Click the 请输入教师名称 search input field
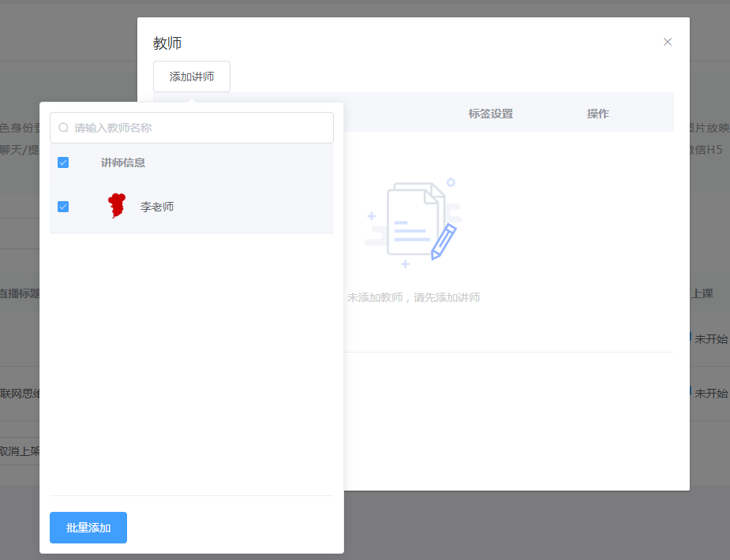 tap(189, 127)
